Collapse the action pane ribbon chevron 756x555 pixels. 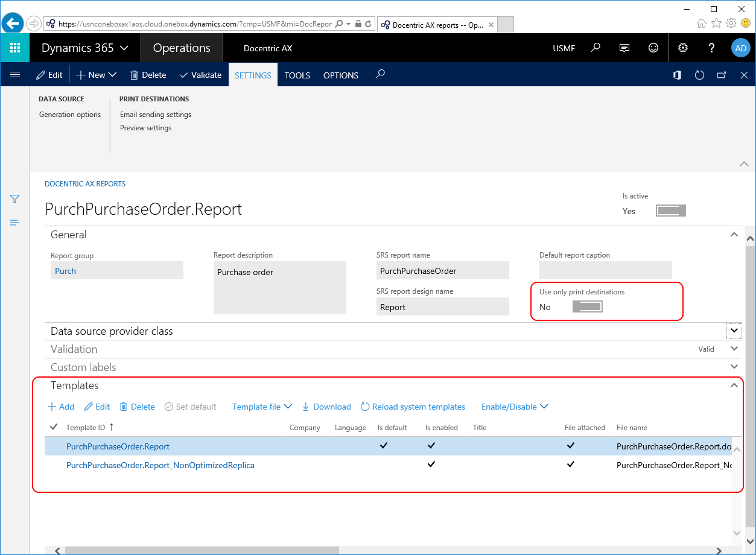(x=743, y=163)
